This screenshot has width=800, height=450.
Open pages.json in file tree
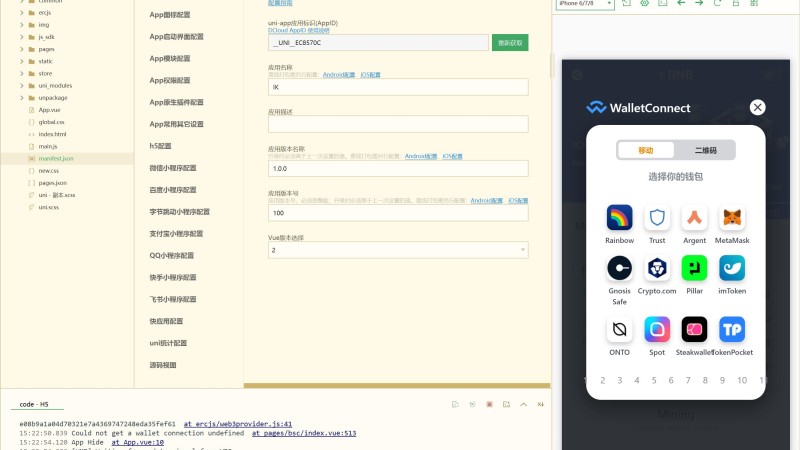click(x=53, y=183)
